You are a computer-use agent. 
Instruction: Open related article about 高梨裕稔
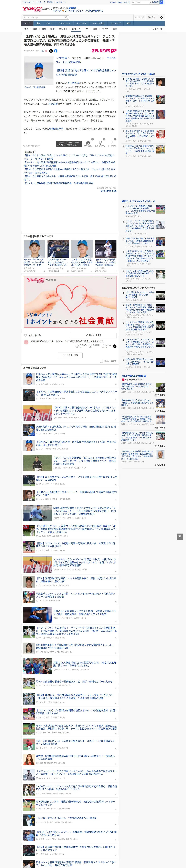point(58,183)
